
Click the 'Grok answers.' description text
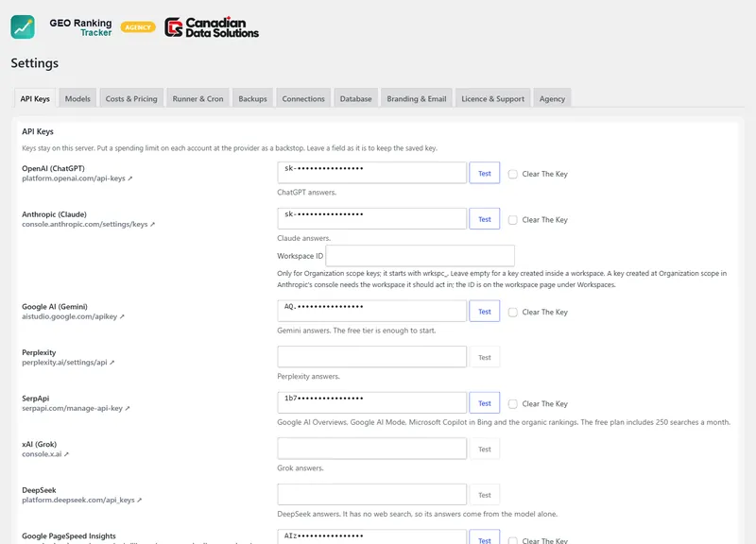[x=301, y=467]
